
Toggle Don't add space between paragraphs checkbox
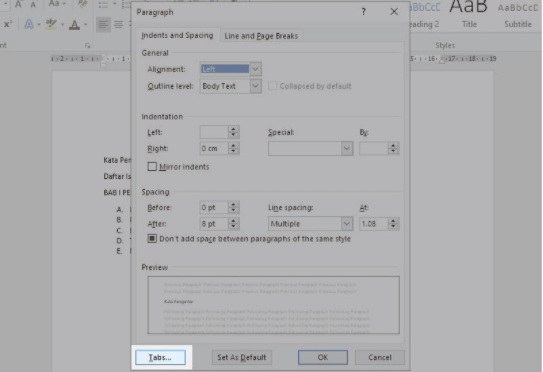(x=152, y=239)
